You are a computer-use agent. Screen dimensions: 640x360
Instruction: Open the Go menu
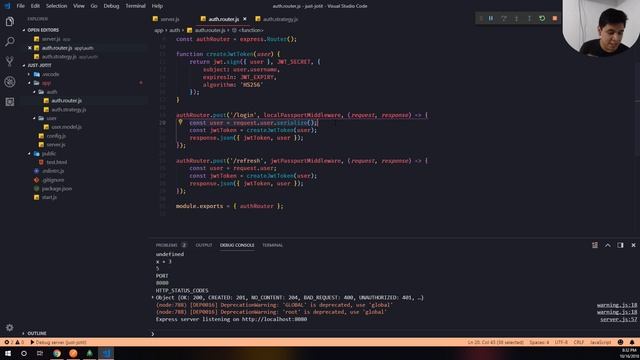pyautogui.click(x=94, y=6)
